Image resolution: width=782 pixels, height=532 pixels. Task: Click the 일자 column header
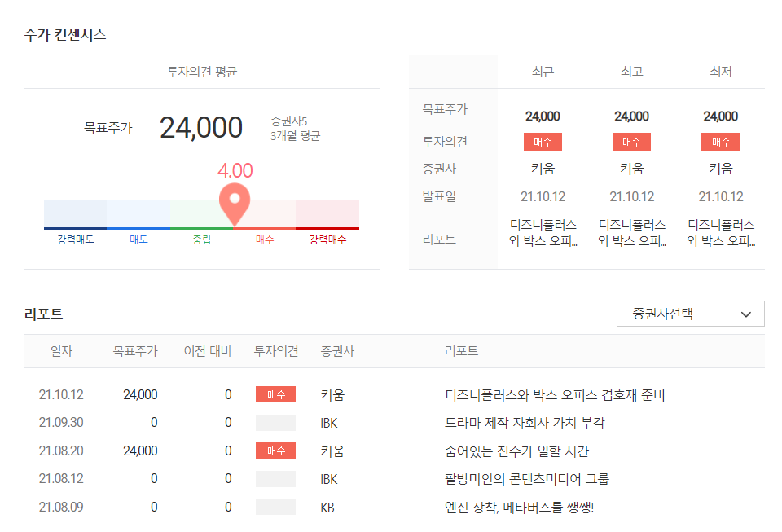click(x=61, y=351)
